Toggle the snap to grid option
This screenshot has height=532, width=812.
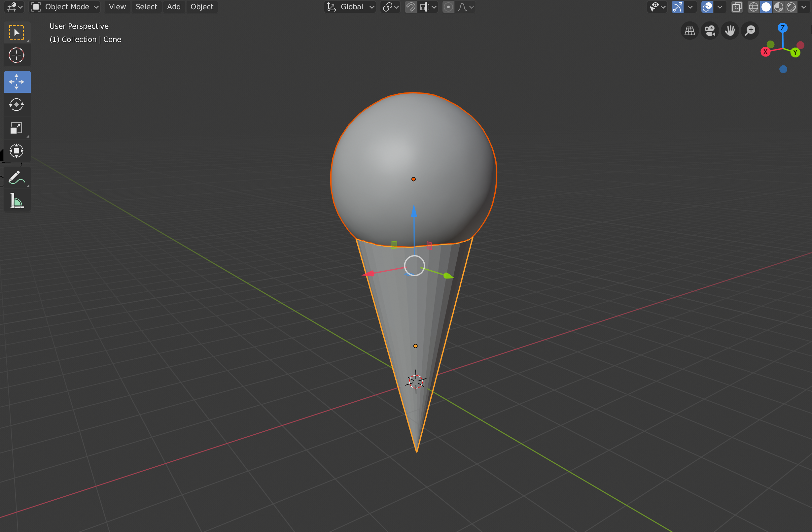411,7
